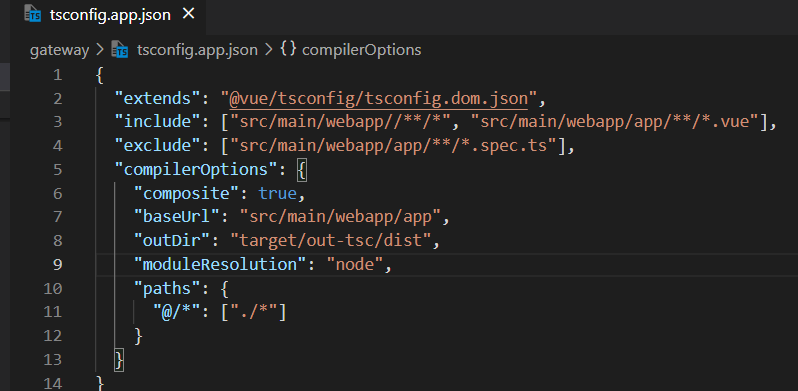Place cursor on the "moduleResolution" key
This screenshot has width=798, height=391.
[216, 265]
